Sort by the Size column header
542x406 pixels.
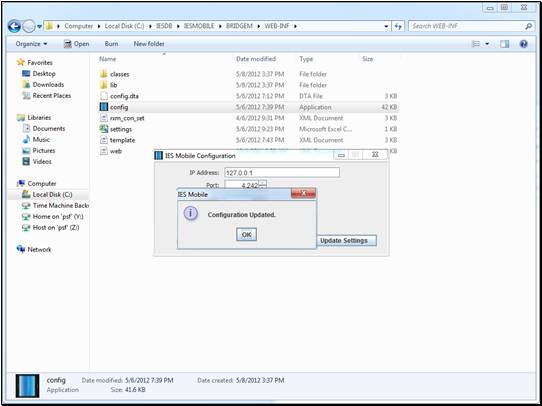coord(367,59)
